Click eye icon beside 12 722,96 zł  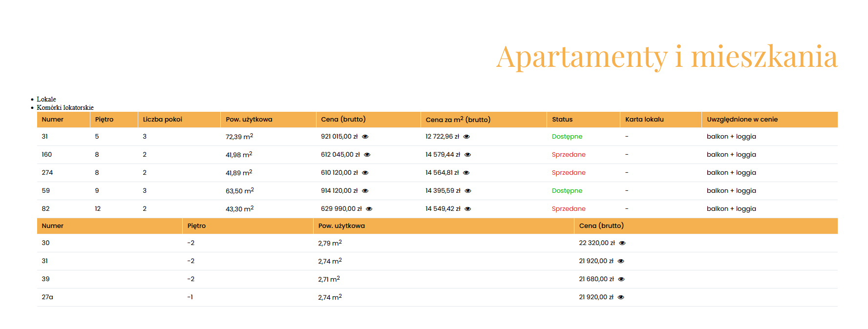466,137
